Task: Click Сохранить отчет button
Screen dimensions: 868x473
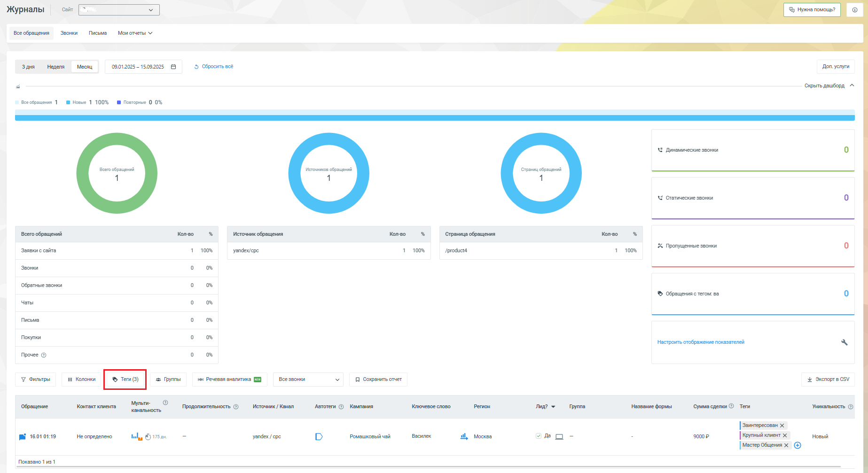Action: [378, 380]
